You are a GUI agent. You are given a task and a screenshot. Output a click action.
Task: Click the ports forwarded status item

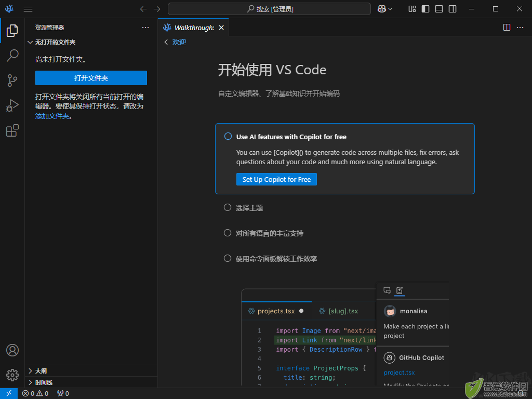point(63,393)
